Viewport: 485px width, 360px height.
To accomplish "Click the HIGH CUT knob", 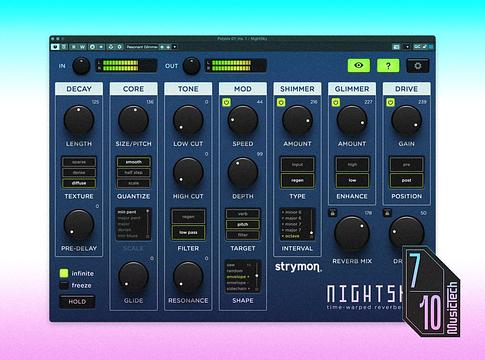I will click(188, 173).
